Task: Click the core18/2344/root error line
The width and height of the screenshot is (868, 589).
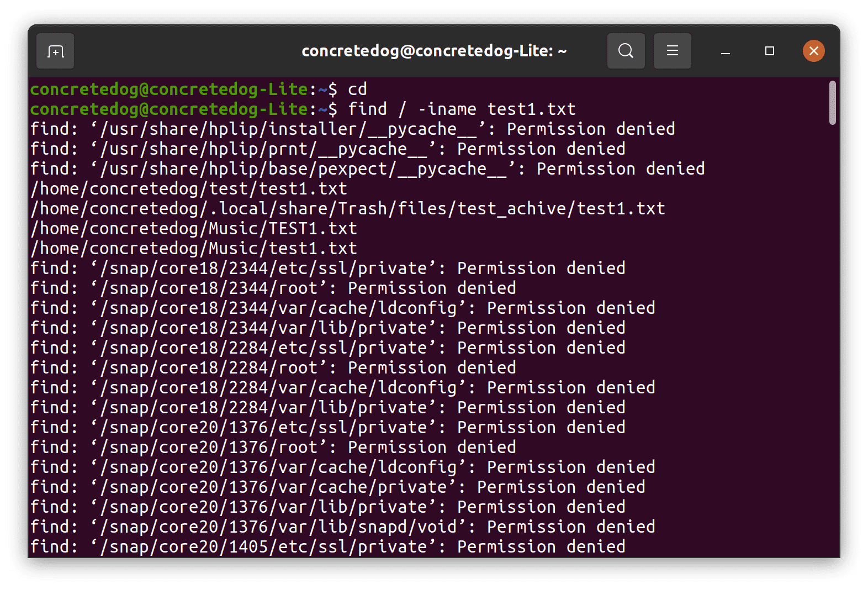Action: (x=273, y=288)
